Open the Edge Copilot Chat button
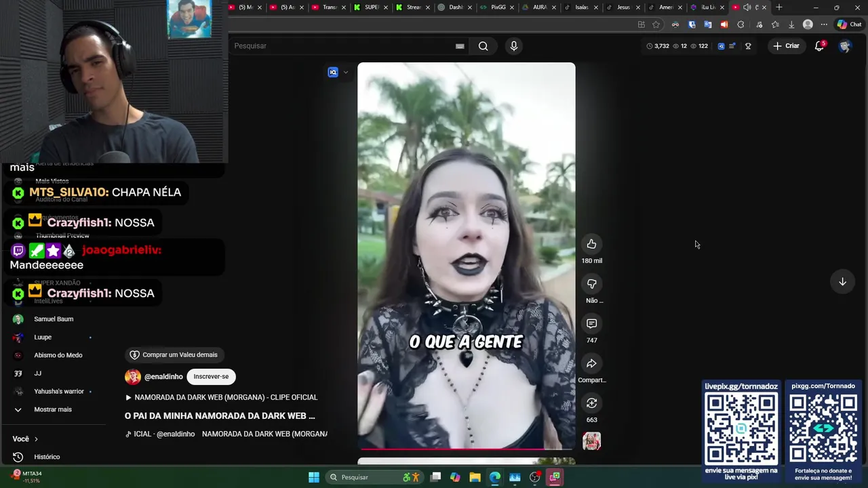This screenshot has height=488, width=868. pyautogui.click(x=849, y=24)
